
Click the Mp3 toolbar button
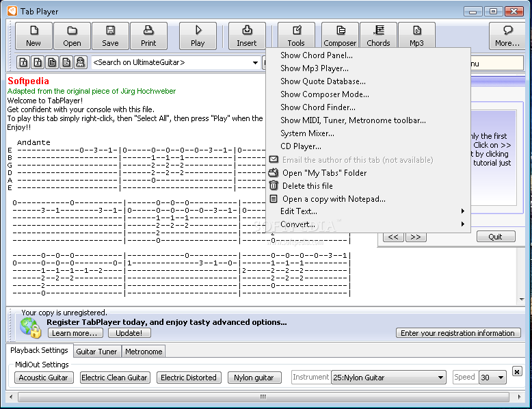coord(416,36)
